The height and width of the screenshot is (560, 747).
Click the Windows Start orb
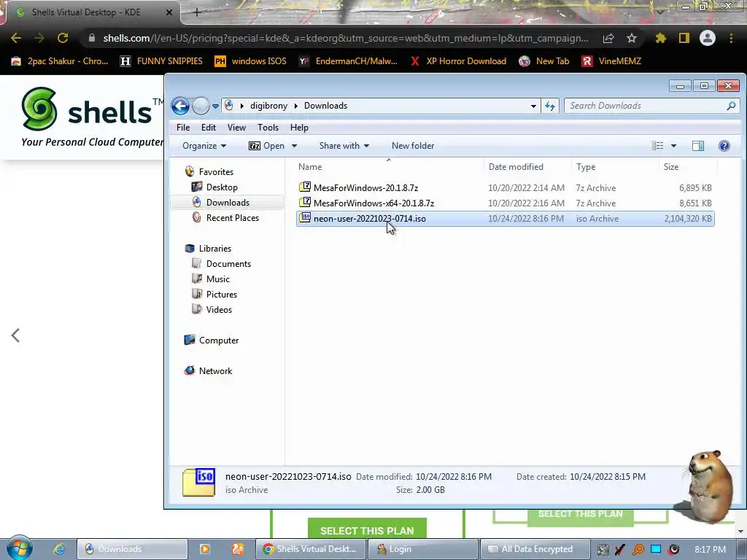pyautogui.click(x=19, y=548)
